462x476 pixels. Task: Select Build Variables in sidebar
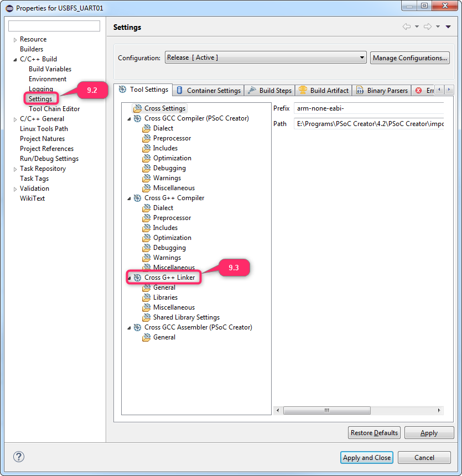point(50,69)
